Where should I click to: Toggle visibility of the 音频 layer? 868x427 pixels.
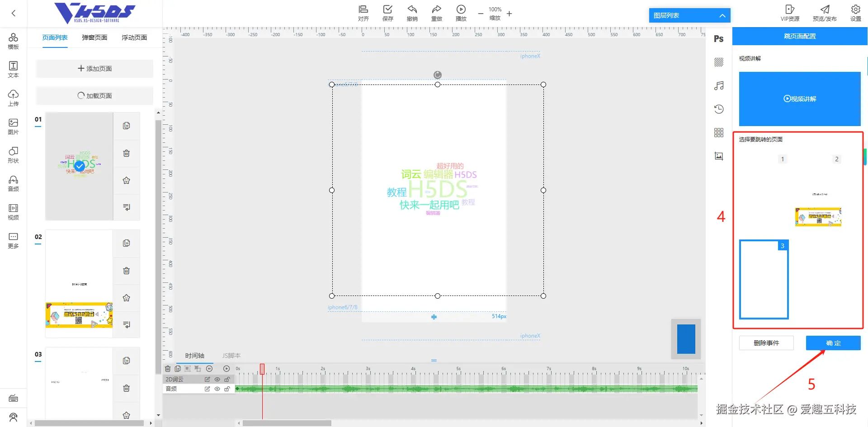pyautogui.click(x=217, y=389)
